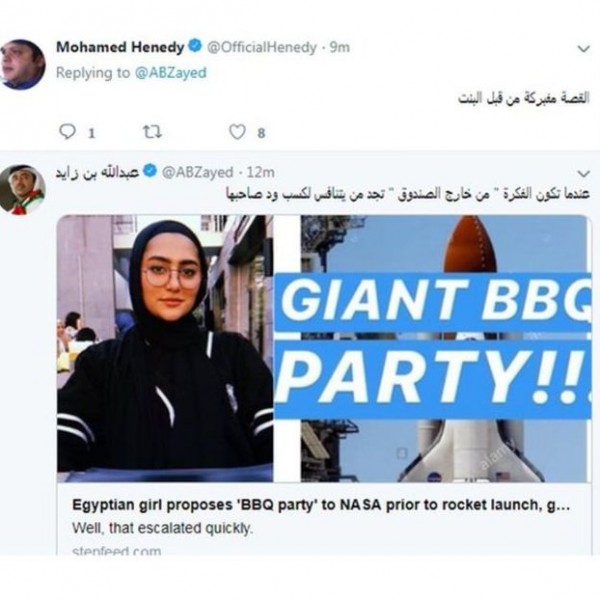This screenshot has height=600, width=600.
Task: Open the 'Egyptian girl proposes BBQ party' headline
Action: click(321, 505)
